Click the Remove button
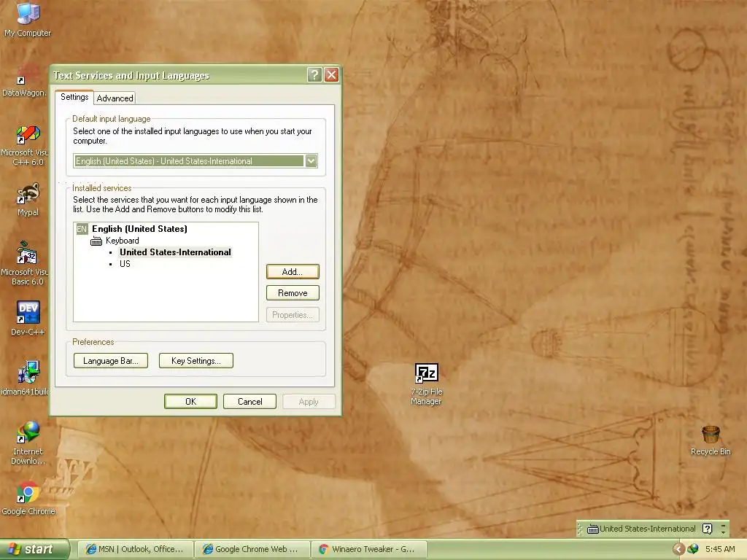The image size is (747, 560). 293,293
